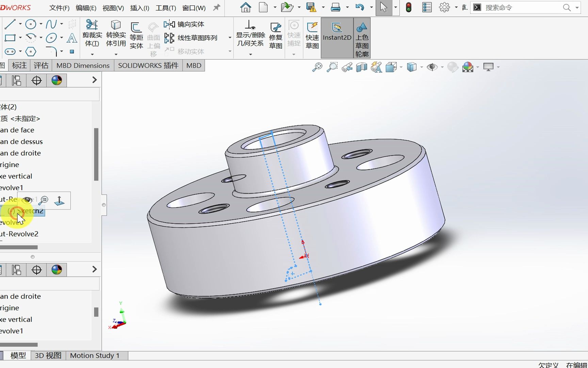Open the Edit Appearance color tool
Screen dimensions: 588x368
click(x=468, y=67)
